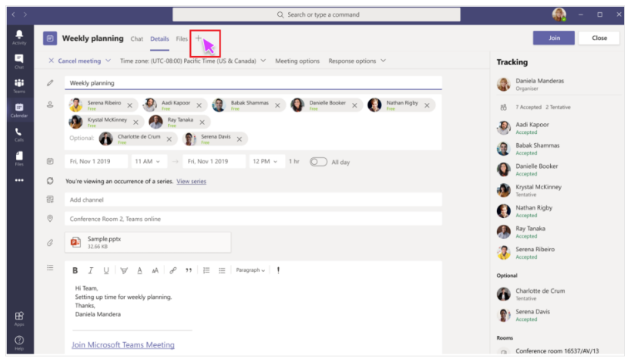Click the Search or type a command box
This screenshot has height=364, width=625.
317,14
